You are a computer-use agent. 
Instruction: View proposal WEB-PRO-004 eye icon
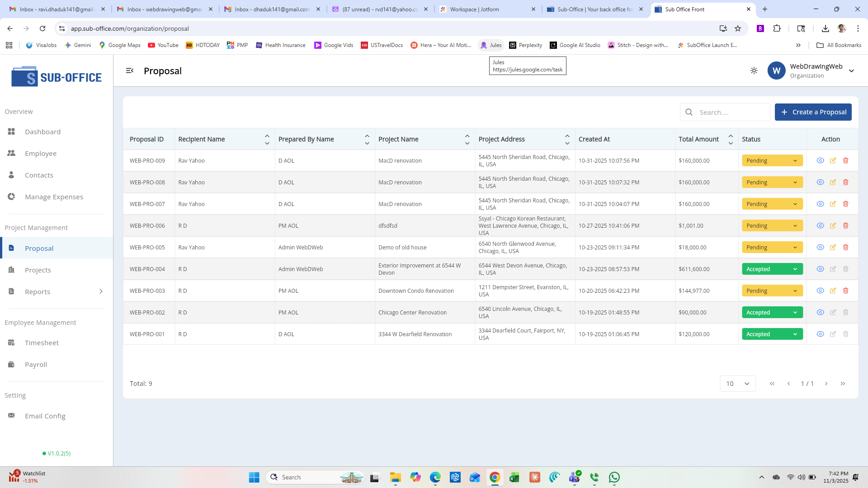click(820, 269)
